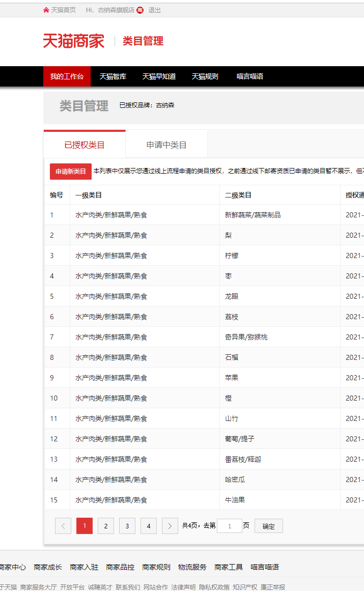The width and height of the screenshot is (364, 591).
Task: Open the 隐私权政策 footer link
Action: (x=214, y=587)
